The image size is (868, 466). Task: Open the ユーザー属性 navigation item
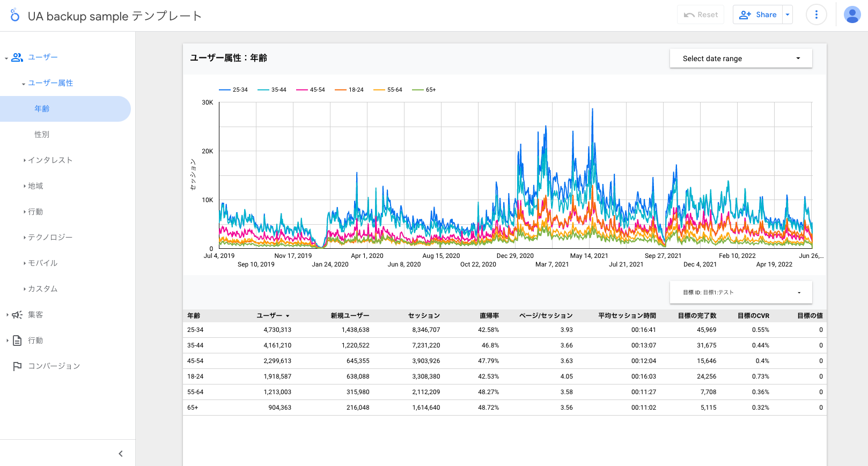50,83
